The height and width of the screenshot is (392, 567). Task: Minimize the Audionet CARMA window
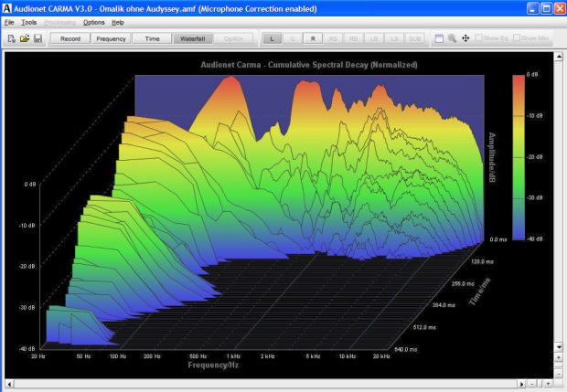coord(532,8)
